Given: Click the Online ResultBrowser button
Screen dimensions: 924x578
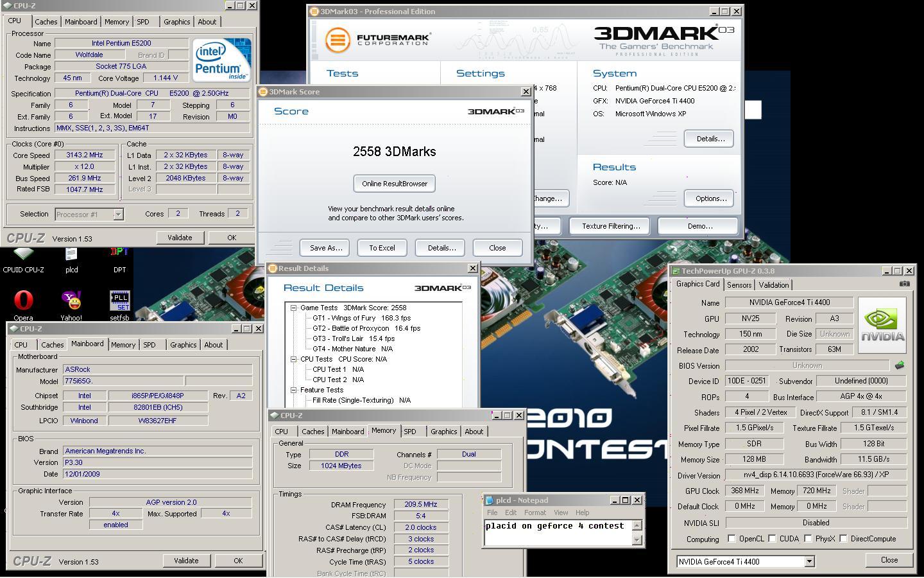Looking at the screenshot, I should pyautogui.click(x=395, y=184).
